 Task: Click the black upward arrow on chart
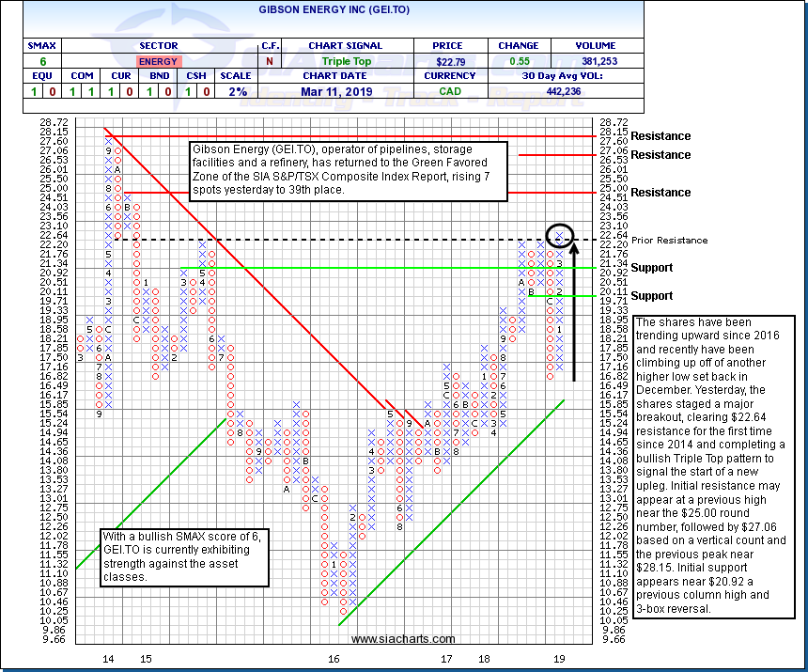pyautogui.click(x=573, y=310)
